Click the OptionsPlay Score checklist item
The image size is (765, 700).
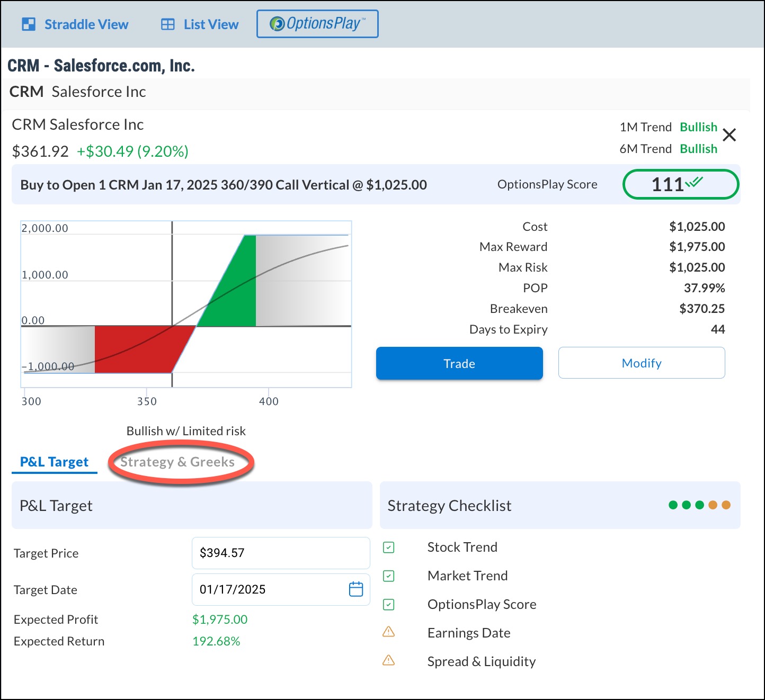pos(482,604)
